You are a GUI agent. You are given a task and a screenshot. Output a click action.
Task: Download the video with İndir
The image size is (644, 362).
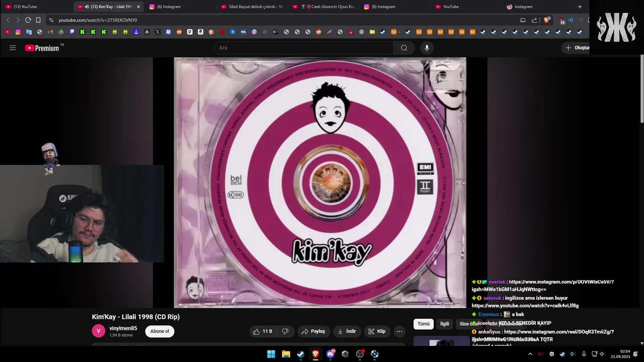(347, 331)
